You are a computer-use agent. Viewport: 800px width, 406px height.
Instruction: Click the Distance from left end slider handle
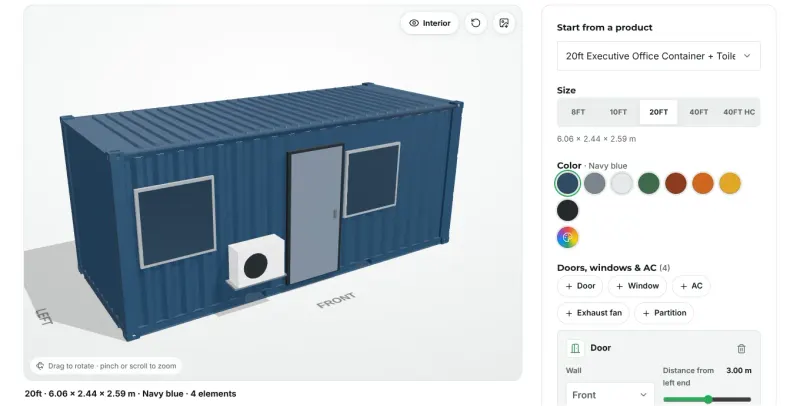click(708, 399)
